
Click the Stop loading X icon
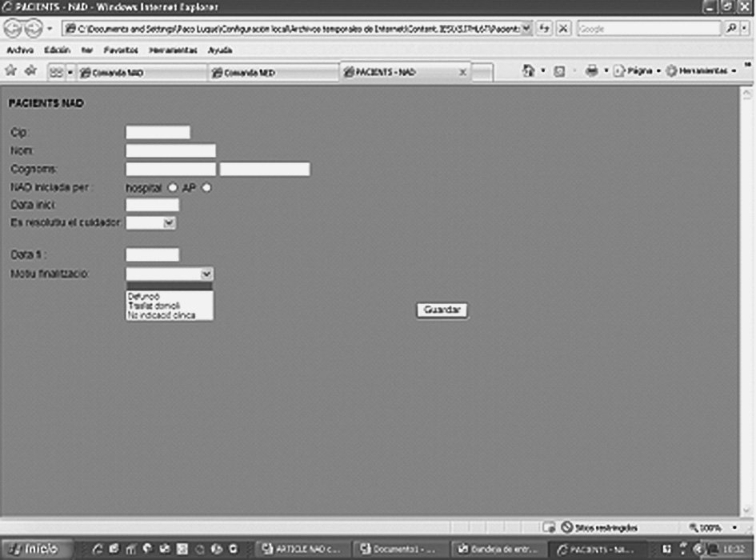[x=563, y=28]
